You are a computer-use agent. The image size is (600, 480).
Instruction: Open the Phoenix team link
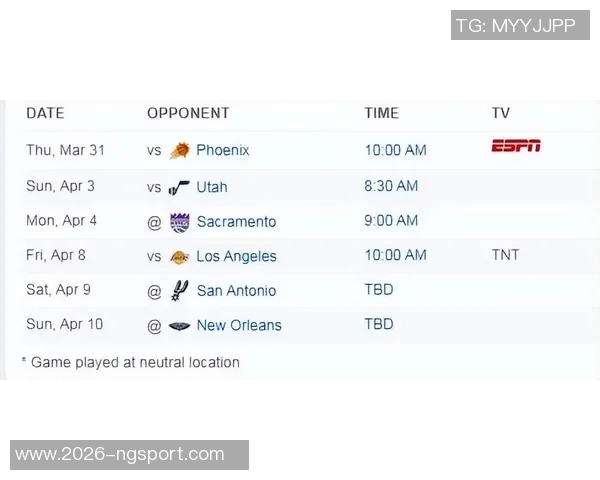(223, 151)
